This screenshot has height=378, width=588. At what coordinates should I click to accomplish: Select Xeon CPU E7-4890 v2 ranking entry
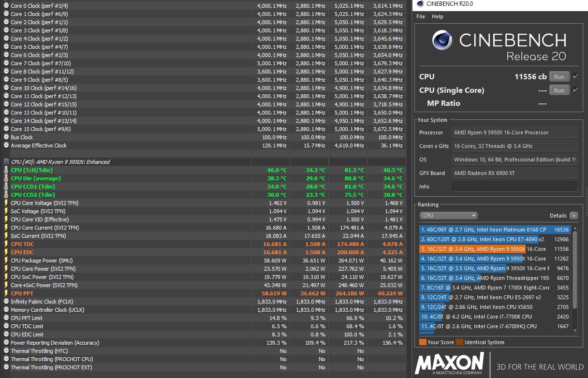click(495, 239)
